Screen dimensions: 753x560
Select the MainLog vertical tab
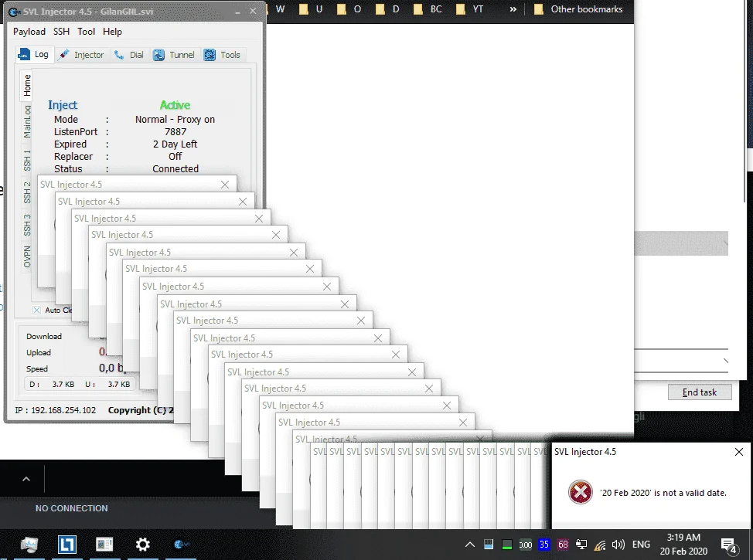click(x=27, y=121)
